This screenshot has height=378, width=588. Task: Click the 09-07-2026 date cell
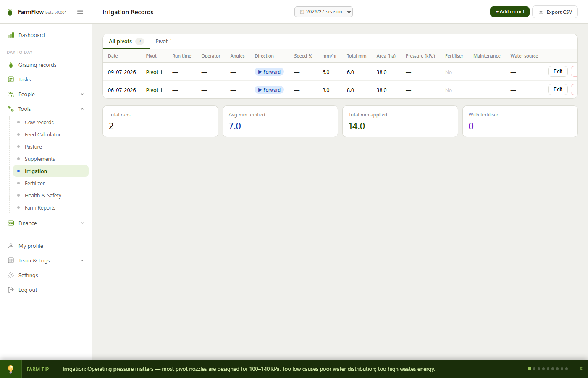tap(122, 72)
